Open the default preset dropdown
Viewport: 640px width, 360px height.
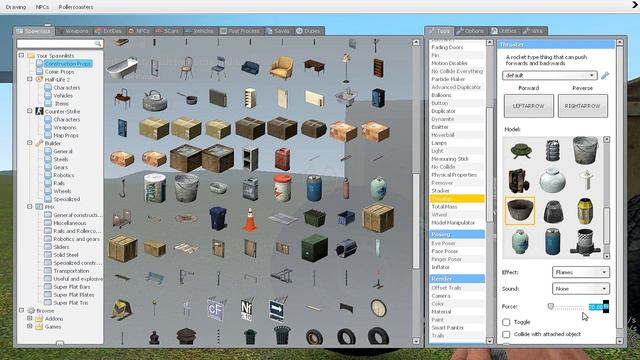[549, 76]
